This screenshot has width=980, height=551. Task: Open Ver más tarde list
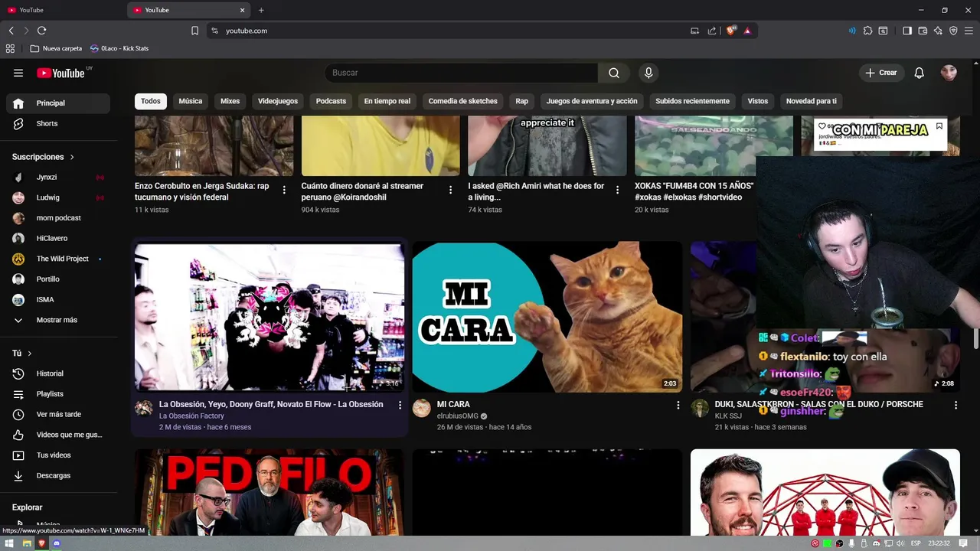[x=58, y=414]
